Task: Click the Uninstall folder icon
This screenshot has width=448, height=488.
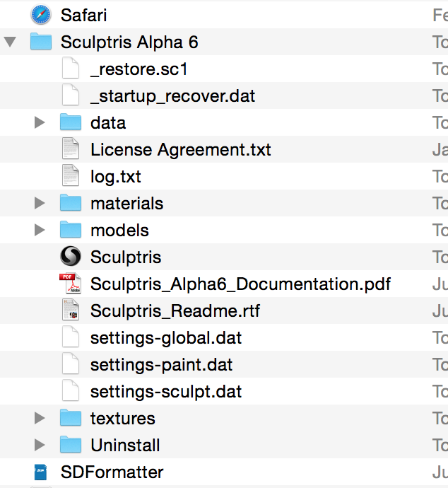Action: tap(71, 444)
